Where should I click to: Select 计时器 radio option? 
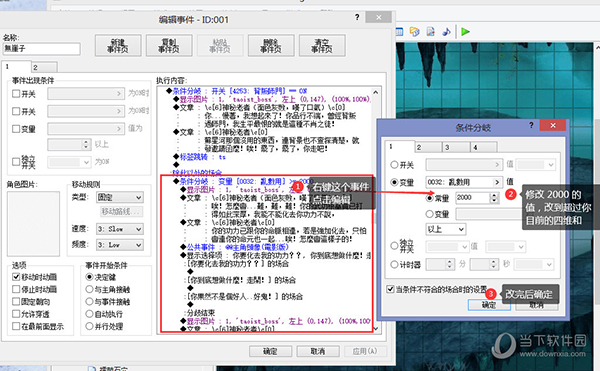click(394, 264)
